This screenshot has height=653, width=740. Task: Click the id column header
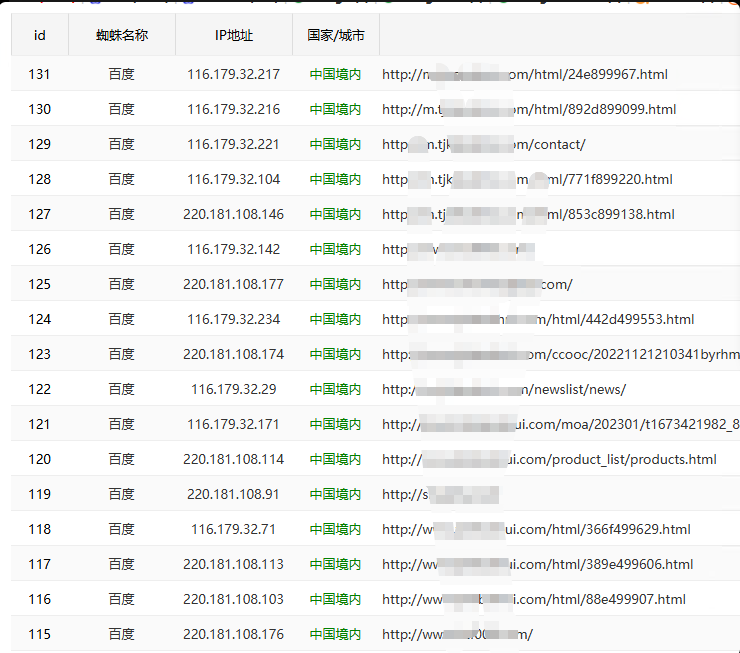40,35
